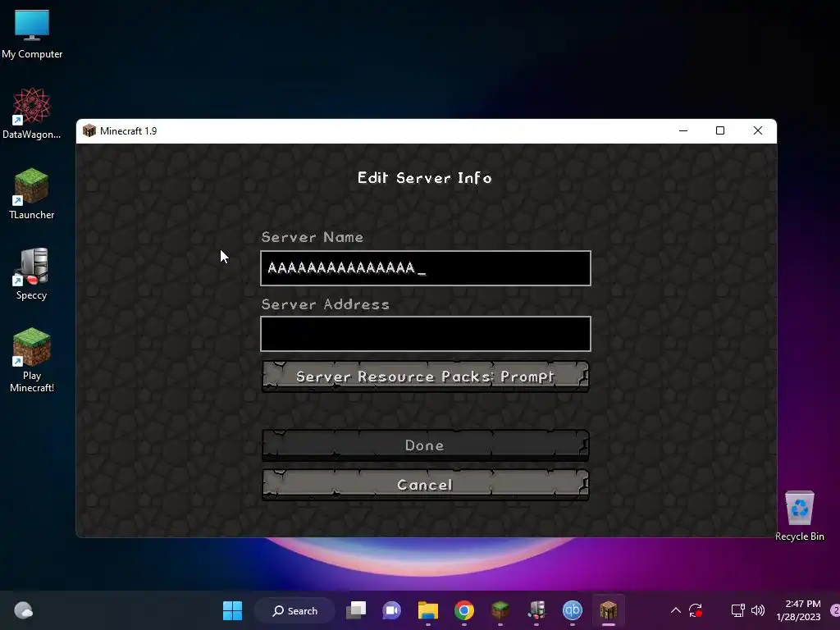Open the network tray icon
This screenshot has width=840, height=630.
(x=737, y=610)
